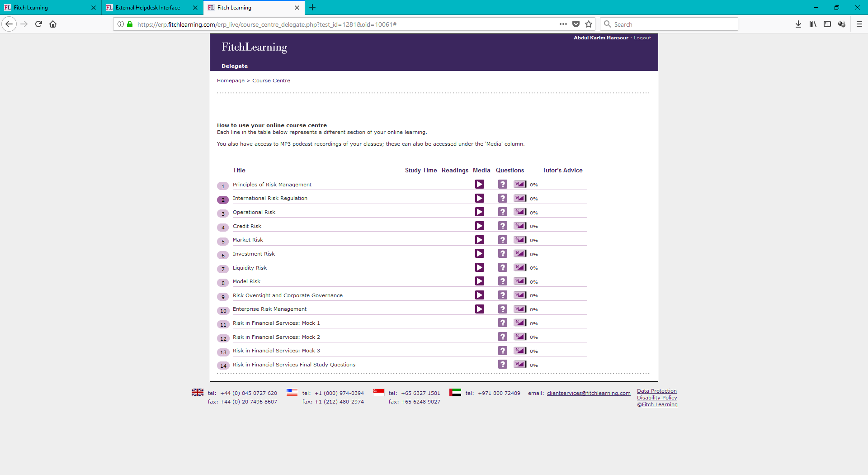View score chart for Principles of Risk Management
Viewport: 868px width, 475px height.
click(520, 184)
